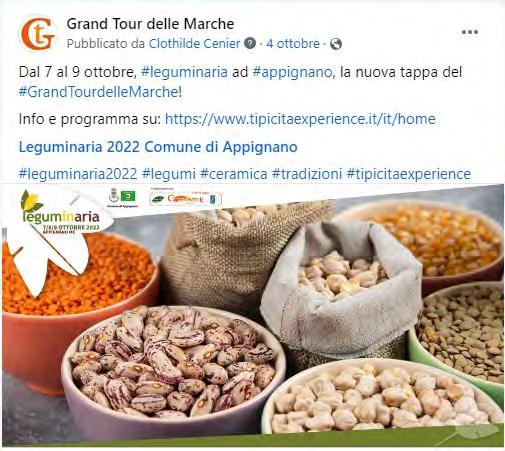The height and width of the screenshot is (451, 505).
Task: Click the Grand Tour GT page avatar
Action: [x=38, y=34]
